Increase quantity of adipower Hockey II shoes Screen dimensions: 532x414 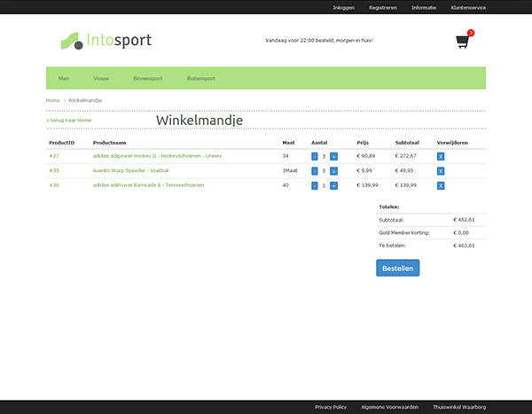tap(334, 156)
